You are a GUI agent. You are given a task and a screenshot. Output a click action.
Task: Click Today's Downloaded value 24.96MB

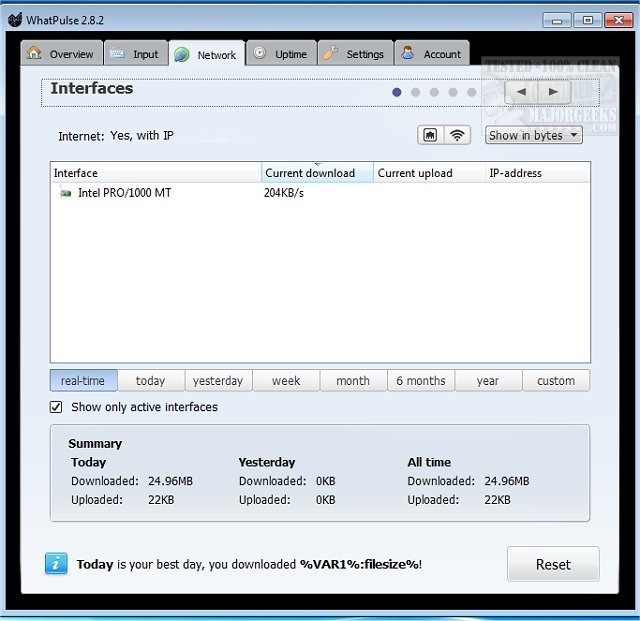171,481
